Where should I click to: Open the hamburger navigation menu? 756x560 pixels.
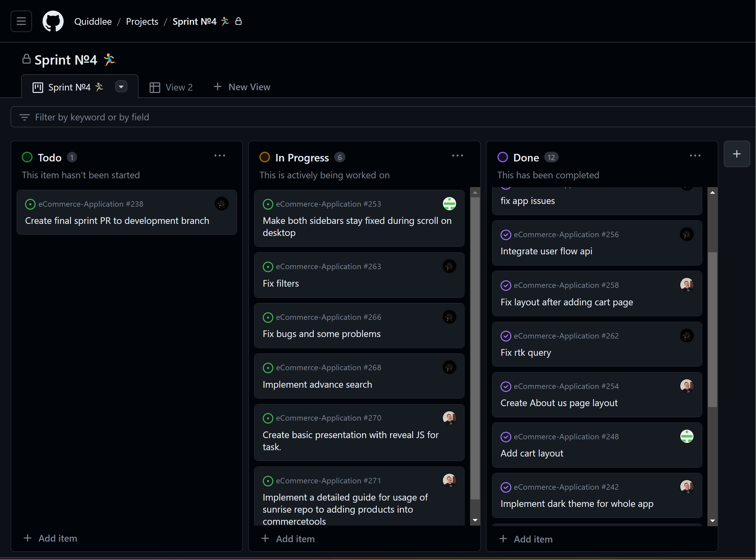coord(21,21)
